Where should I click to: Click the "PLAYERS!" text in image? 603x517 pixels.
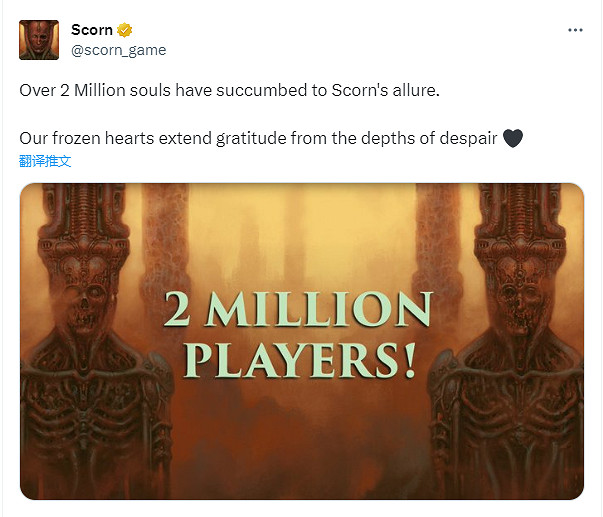click(301, 361)
